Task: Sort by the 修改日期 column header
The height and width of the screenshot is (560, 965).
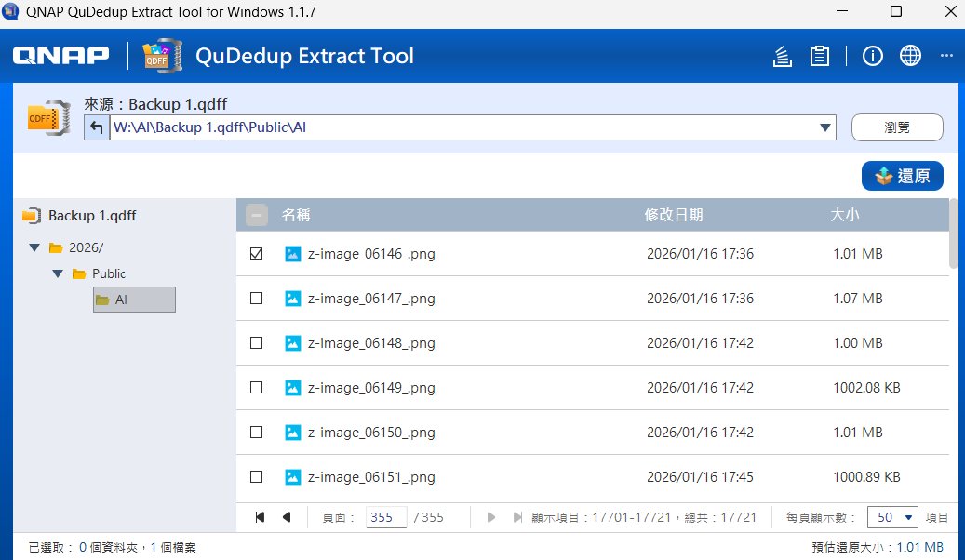Action: (674, 216)
